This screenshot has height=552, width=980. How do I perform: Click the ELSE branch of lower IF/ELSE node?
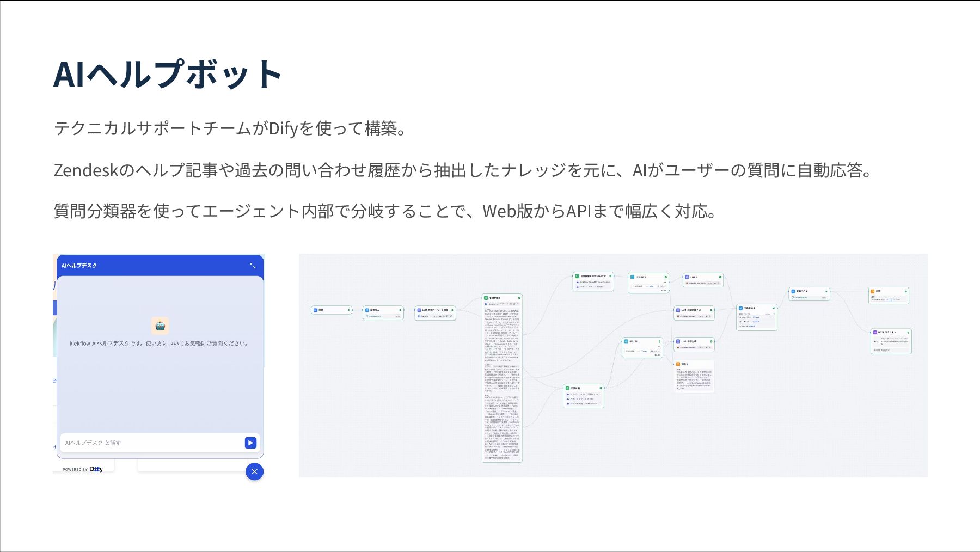pos(658,355)
